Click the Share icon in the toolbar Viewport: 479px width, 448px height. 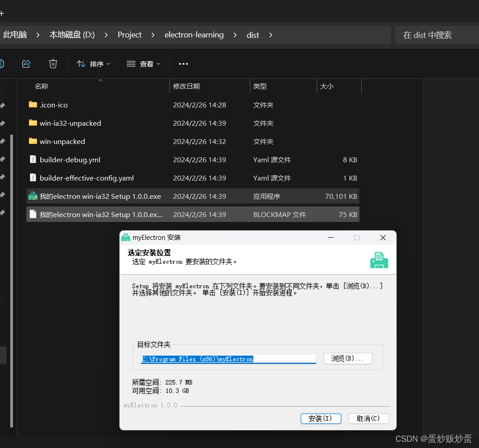coord(26,63)
